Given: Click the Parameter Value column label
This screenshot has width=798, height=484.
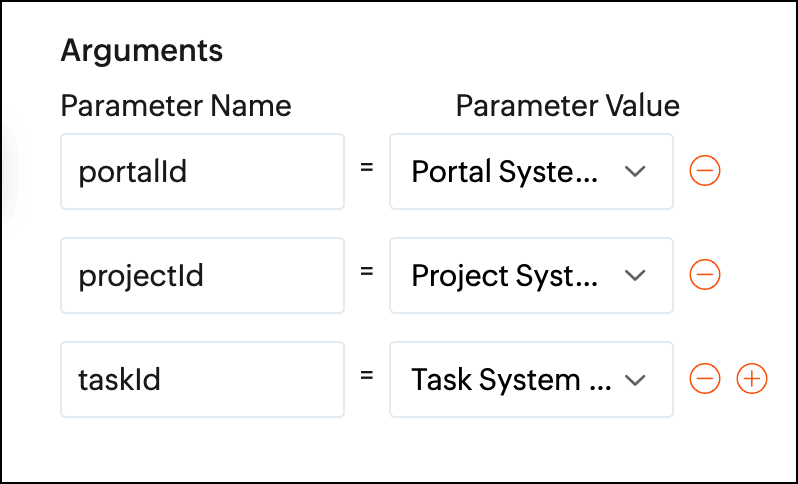Looking at the screenshot, I should [x=567, y=105].
